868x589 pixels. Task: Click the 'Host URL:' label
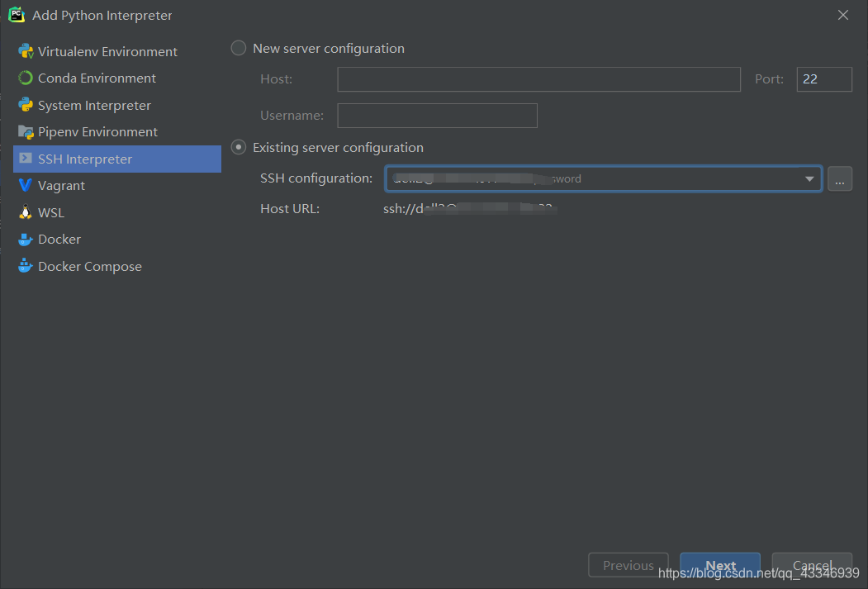(290, 209)
